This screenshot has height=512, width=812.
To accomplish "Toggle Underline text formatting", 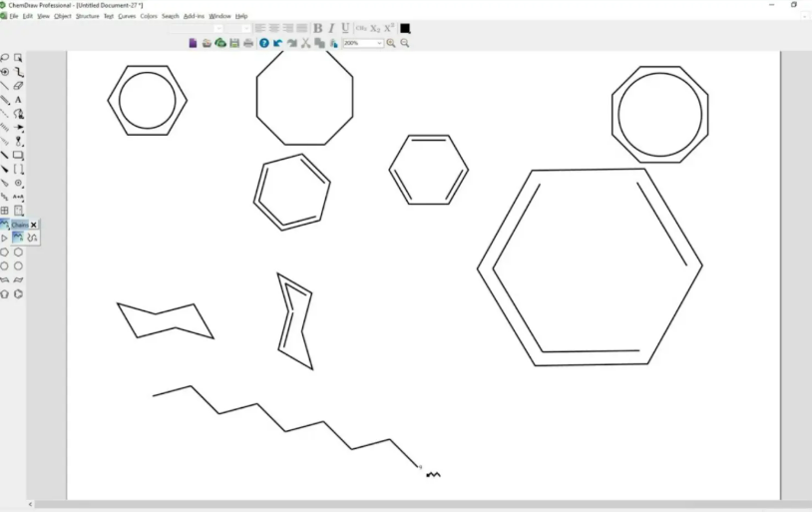I will 345,28.
